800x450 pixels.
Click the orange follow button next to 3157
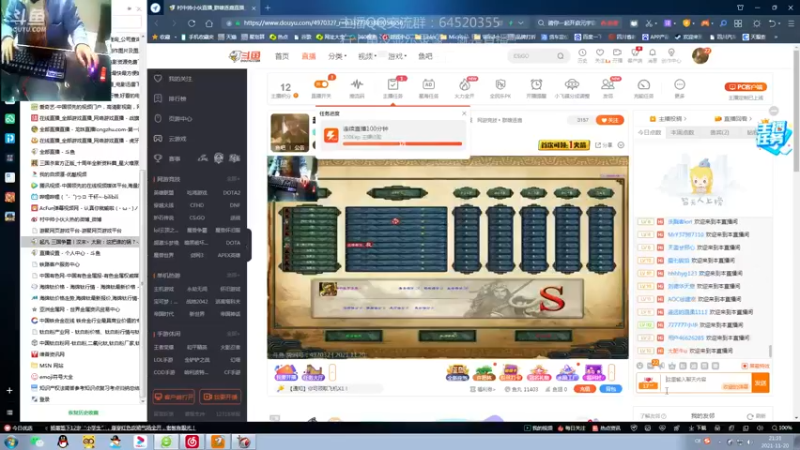610,120
